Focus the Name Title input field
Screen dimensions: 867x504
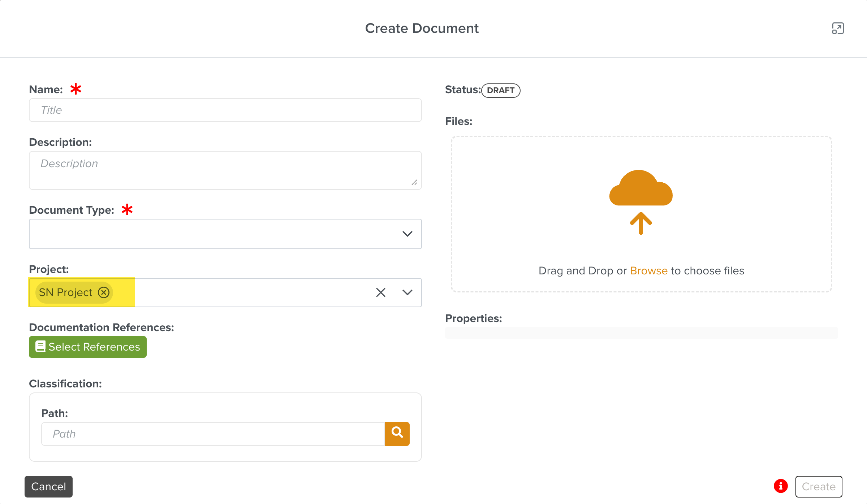[225, 110]
